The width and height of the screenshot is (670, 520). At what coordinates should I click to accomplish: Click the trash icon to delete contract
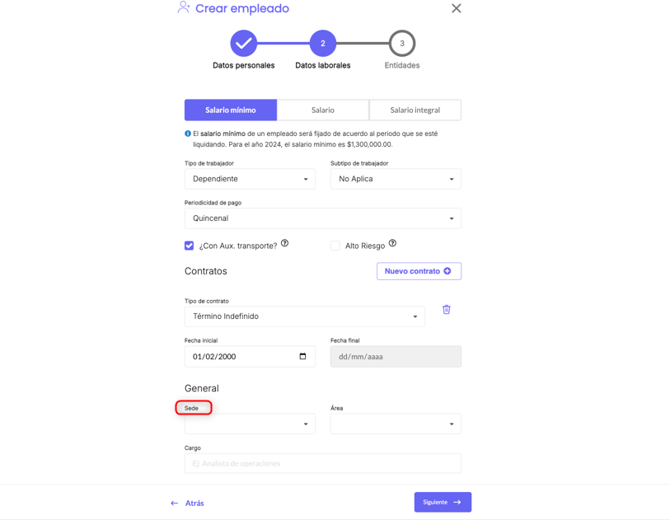pos(446,310)
